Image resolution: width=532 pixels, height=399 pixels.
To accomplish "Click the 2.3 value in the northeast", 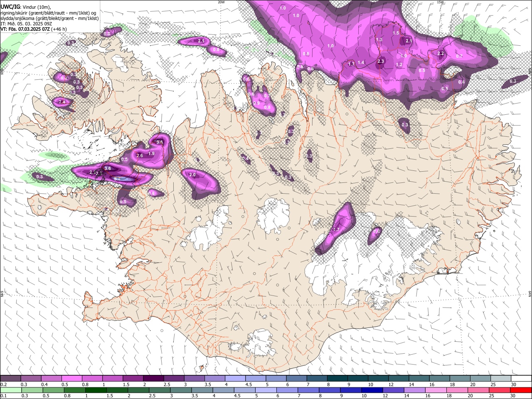I will (x=380, y=62).
